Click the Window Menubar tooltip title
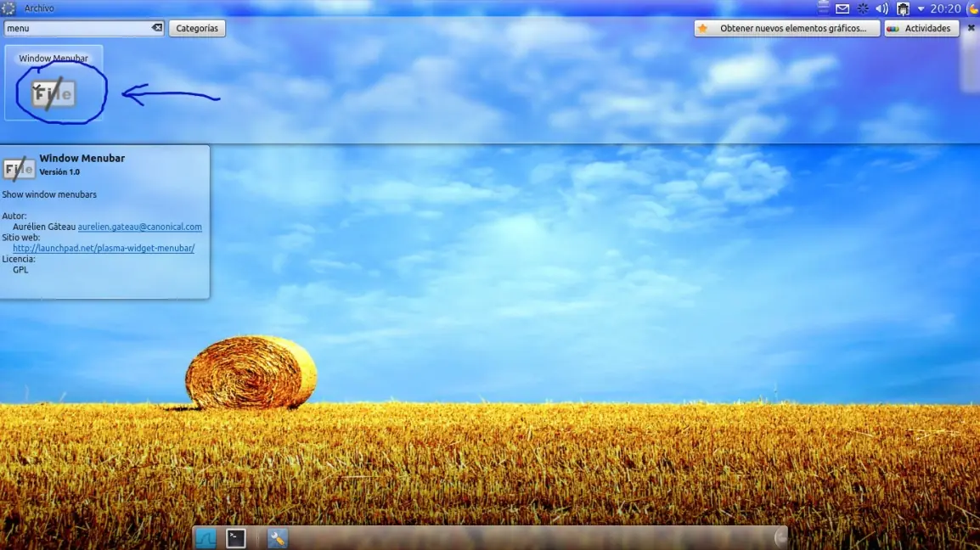The height and width of the screenshot is (550, 980). click(82, 158)
